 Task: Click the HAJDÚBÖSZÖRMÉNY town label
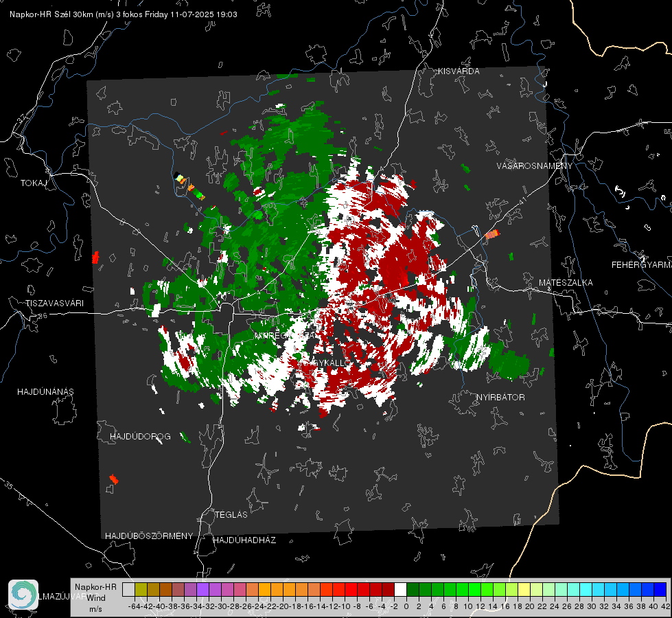[149, 536]
